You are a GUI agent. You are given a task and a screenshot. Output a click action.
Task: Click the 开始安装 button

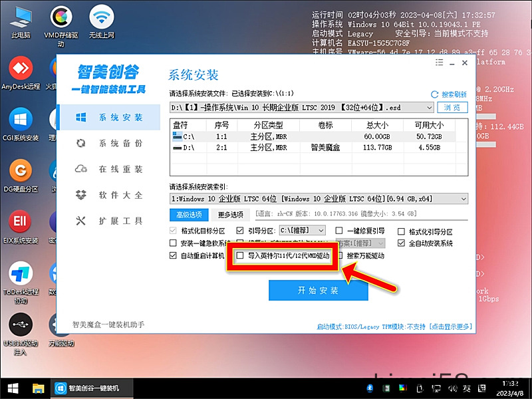[319, 290]
